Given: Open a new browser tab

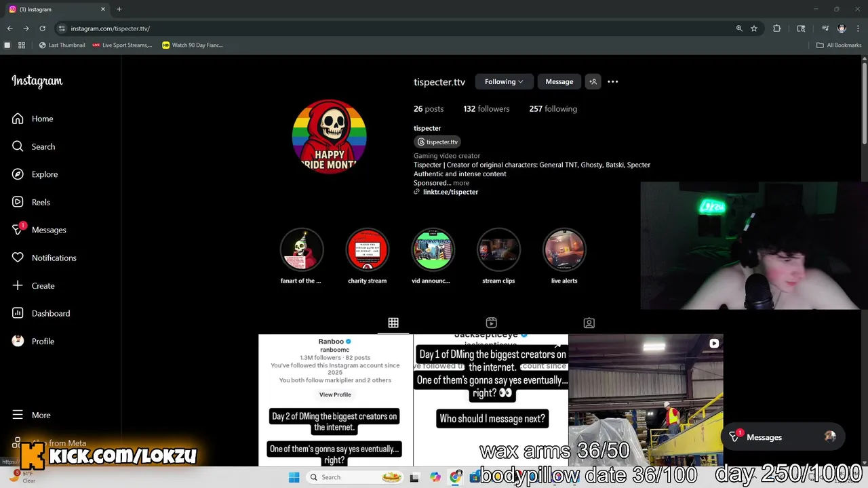Looking at the screenshot, I should point(119,9).
